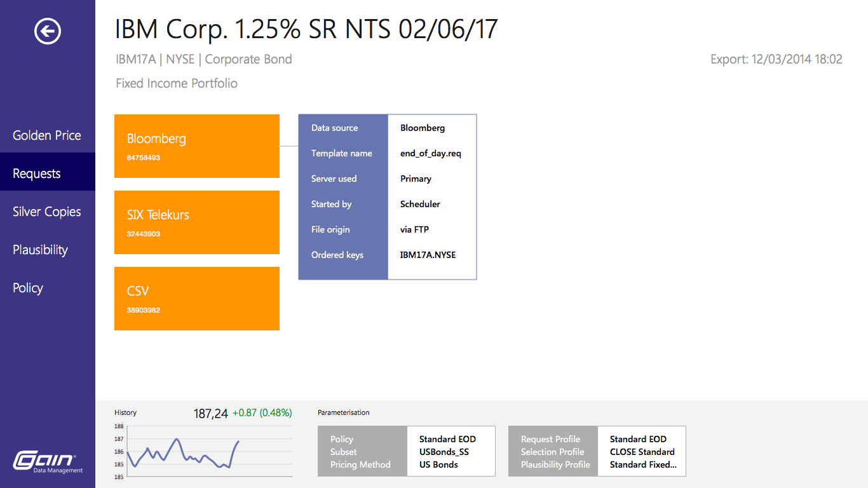Go to Silver Copies

[47, 212]
